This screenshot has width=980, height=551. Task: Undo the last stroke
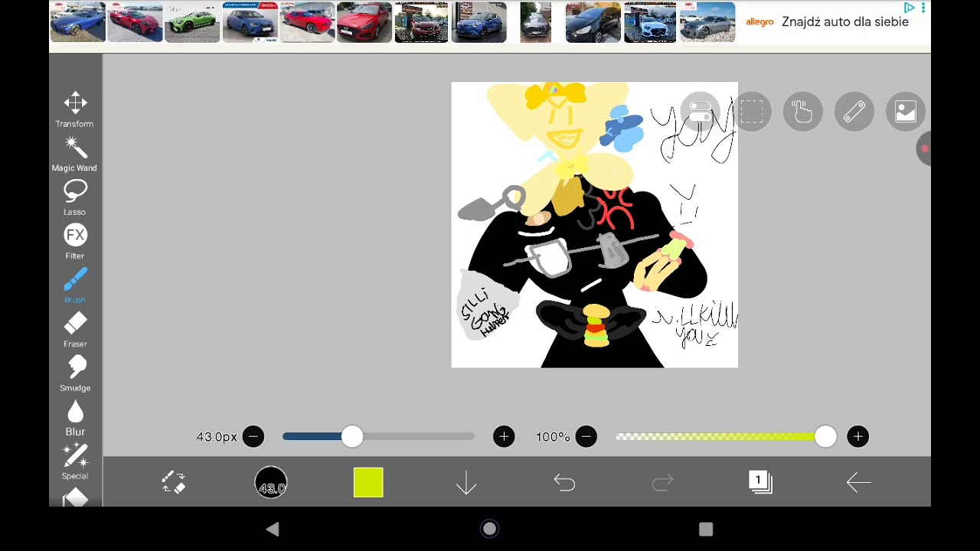click(564, 482)
